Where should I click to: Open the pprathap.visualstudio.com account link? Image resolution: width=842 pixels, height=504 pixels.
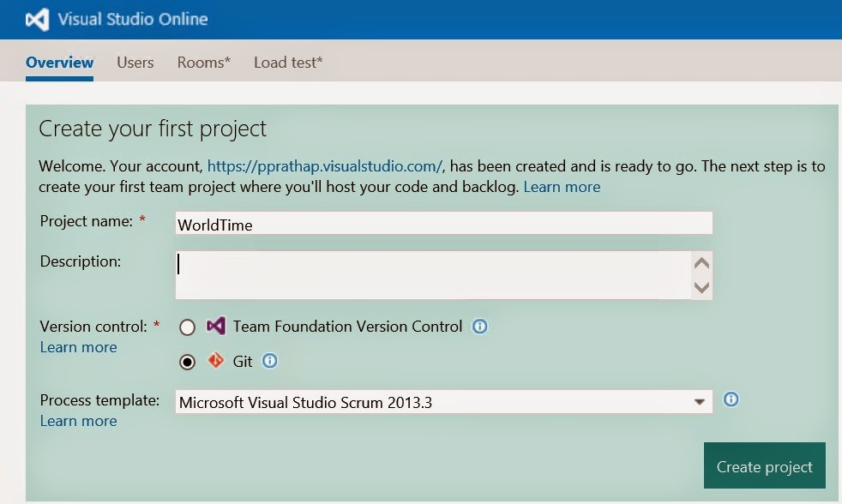[325, 165]
